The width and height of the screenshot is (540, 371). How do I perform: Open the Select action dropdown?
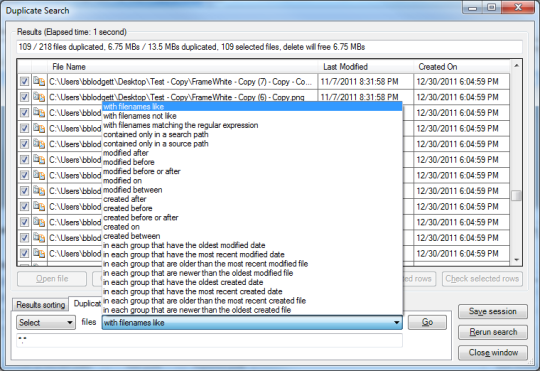click(x=46, y=323)
